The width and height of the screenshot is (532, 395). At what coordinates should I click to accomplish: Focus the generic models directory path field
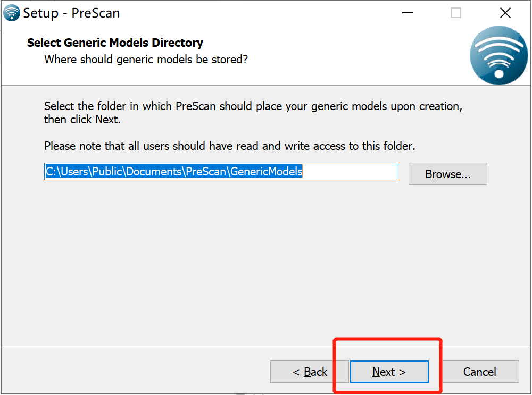coord(221,172)
